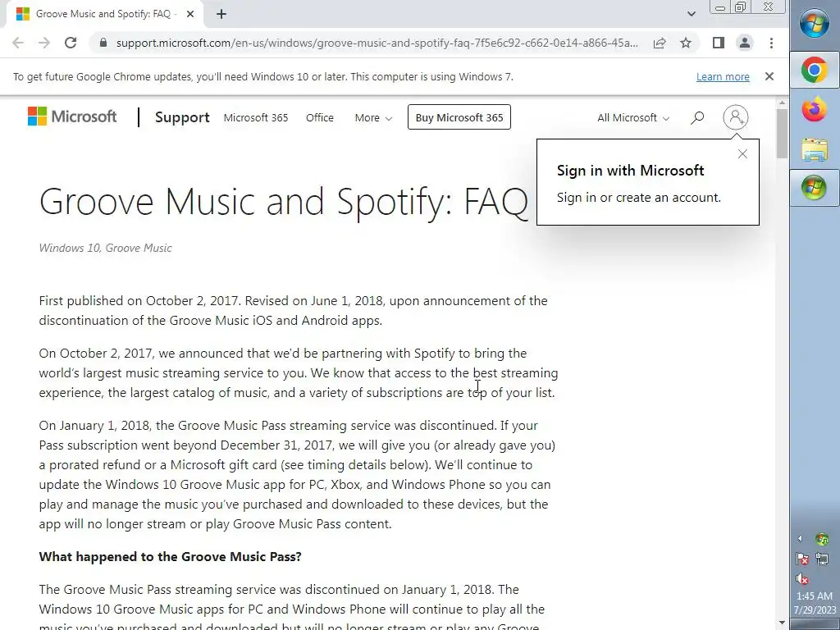Bookmark this page with the star icon

point(686,43)
